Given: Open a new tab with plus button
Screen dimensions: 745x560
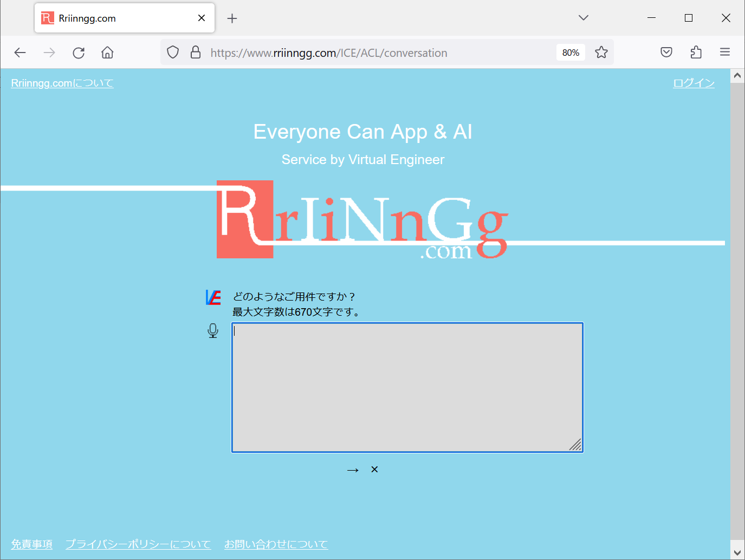Looking at the screenshot, I should [x=232, y=18].
